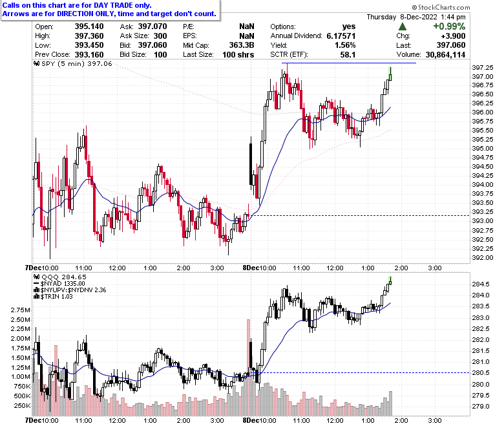The height and width of the screenshot is (426, 504).
Task: Click the latest green-highlighted QQQ candle
Action: [390, 281]
